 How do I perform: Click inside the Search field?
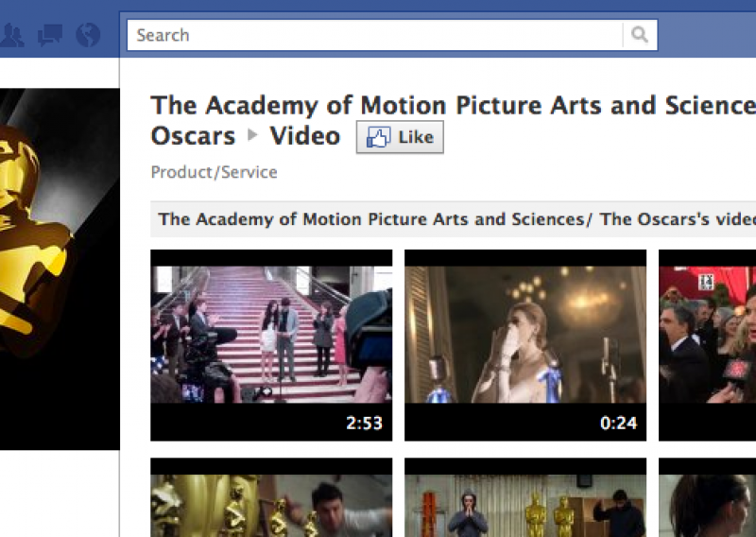pyautogui.click(x=375, y=35)
